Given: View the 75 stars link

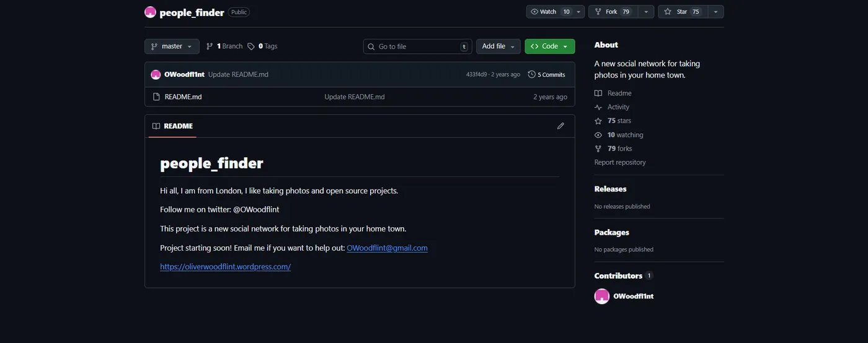Looking at the screenshot, I should point(613,121).
